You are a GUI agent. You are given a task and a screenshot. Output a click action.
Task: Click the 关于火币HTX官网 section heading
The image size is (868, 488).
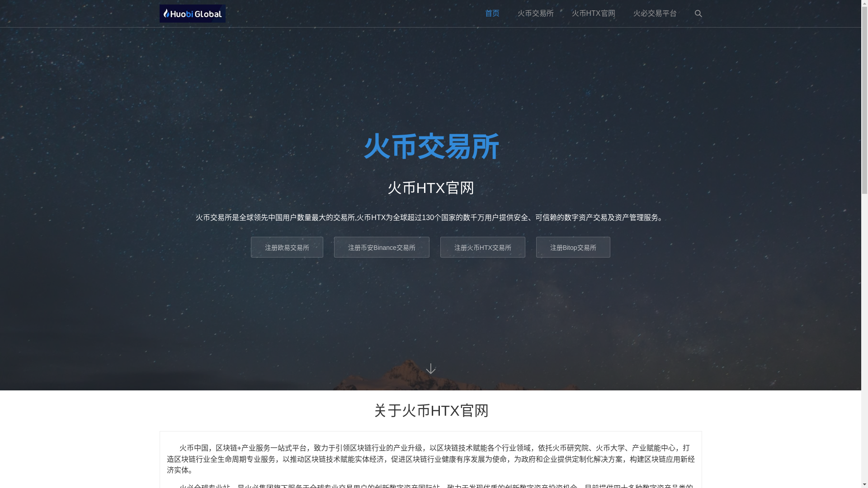tap(430, 411)
